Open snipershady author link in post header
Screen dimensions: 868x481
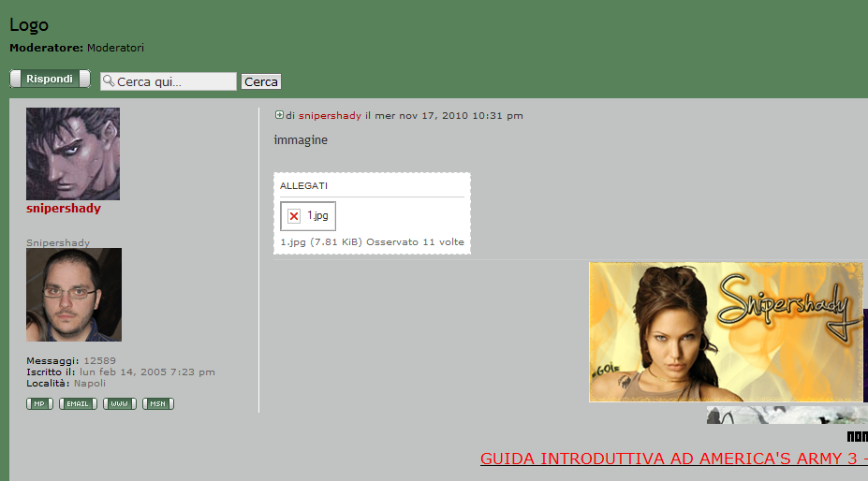point(330,116)
